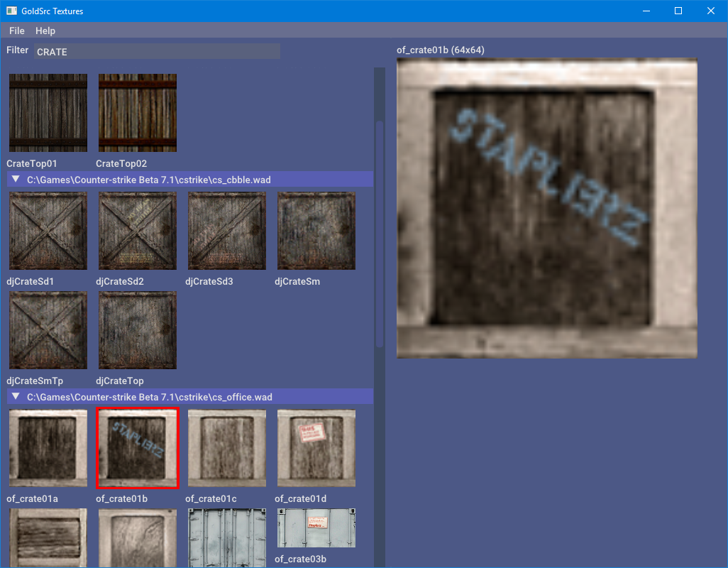The height and width of the screenshot is (568, 728).
Task: Select the djCrateSd2 texture thumbnail
Action: (x=138, y=231)
